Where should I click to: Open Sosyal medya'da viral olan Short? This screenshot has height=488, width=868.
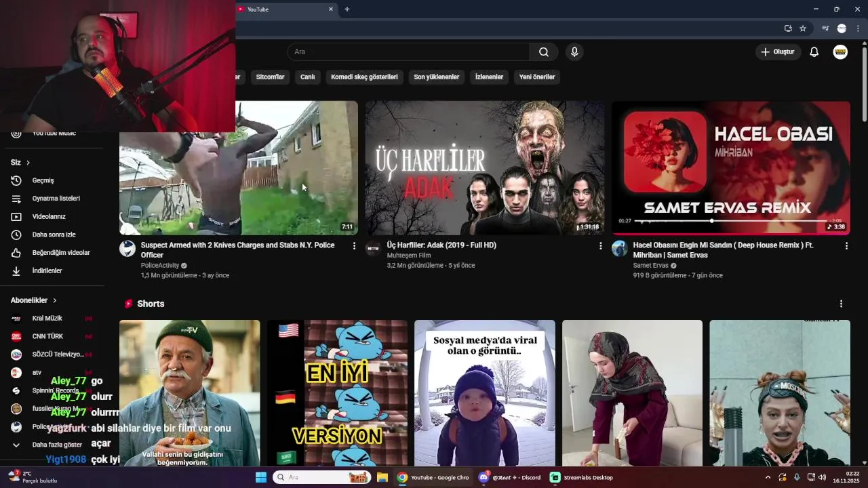tap(485, 393)
